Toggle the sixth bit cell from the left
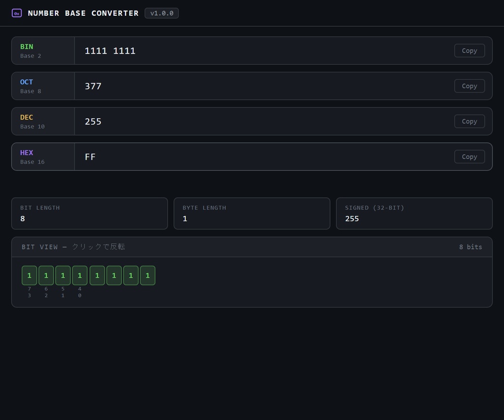 [x=114, y=275]
